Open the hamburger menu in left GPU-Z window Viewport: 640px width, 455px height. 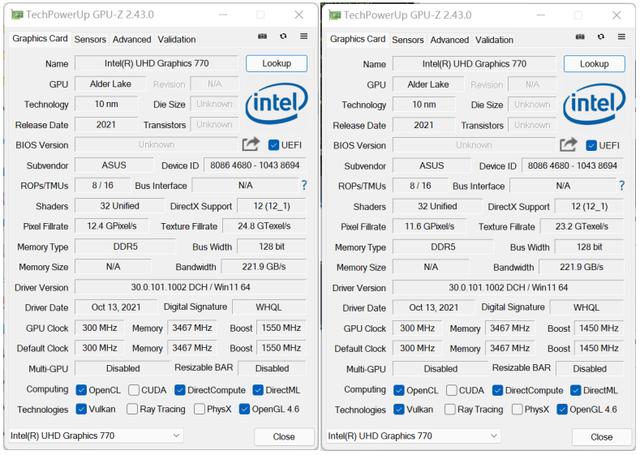[304, 36]
